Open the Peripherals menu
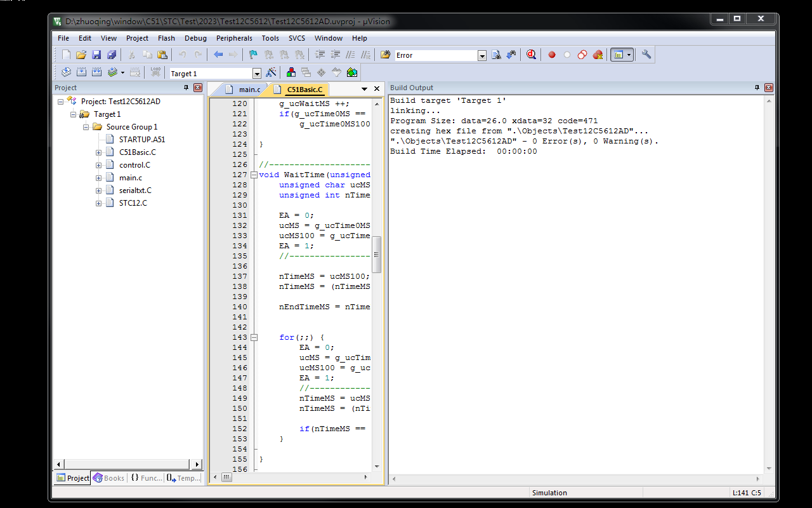Viewport: 812px width, 508px height. [x=234, y=38]
